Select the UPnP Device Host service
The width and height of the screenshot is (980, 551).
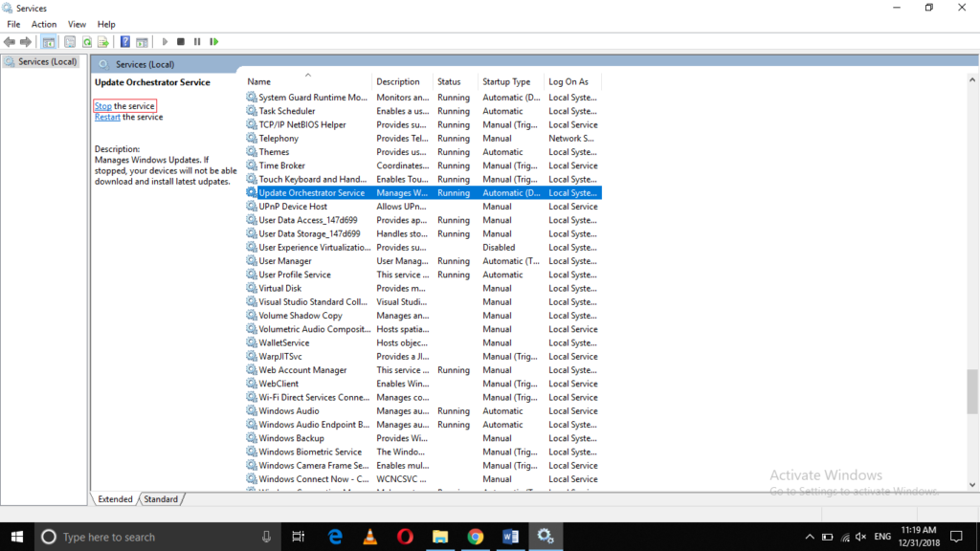(423, 207)
